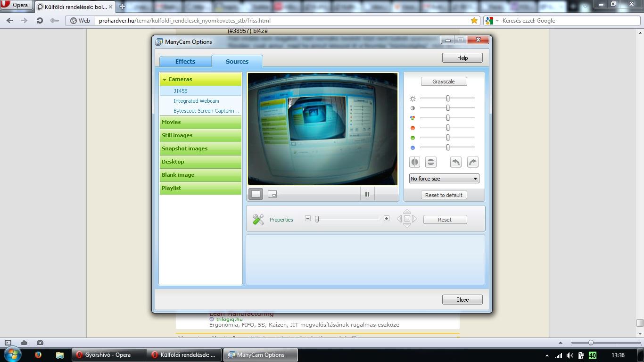The height and width of the screenshot is (362, 644).
Task: Adjust the brightness slider handle
Action: 448,98
